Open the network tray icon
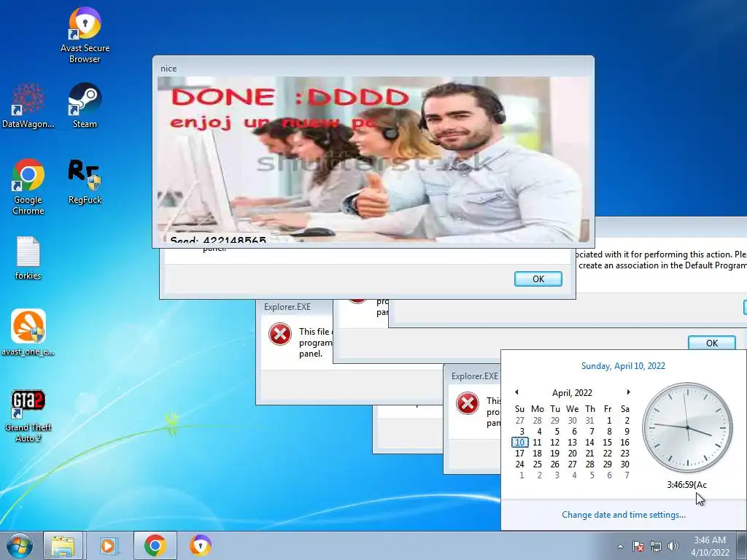This screenshot has width=747, height=560. coord(656,546)
